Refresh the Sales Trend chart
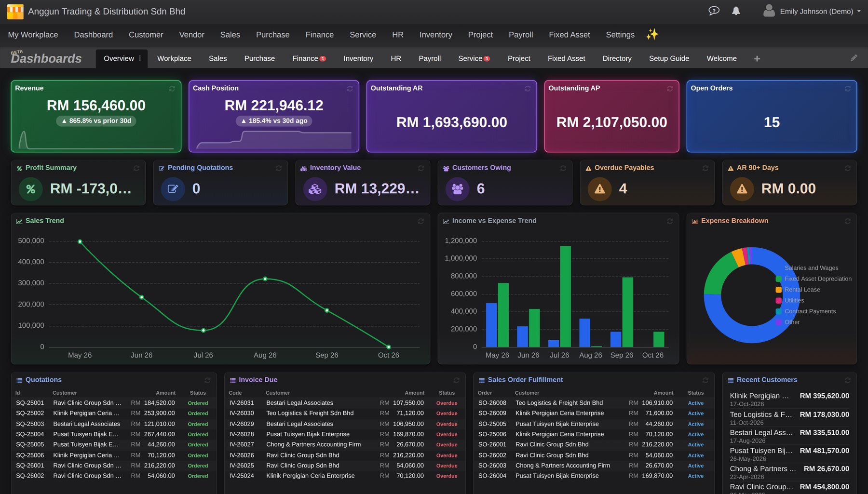This screenshot has height=494, width=868. [x=421, y=221]
